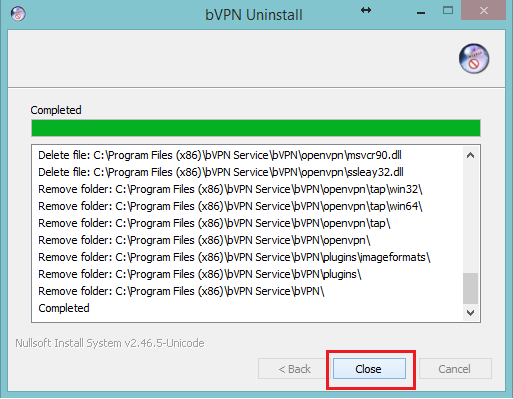Minimize the bVPN Uninstall window
The width and height of the screenshot is (513, 399).
click(x=421, y=13)
